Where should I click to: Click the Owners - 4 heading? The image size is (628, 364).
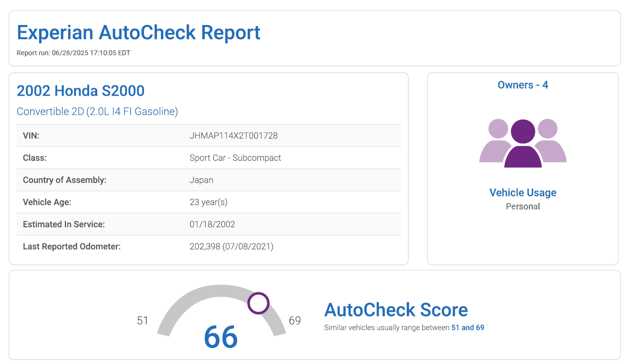[523, 85]
